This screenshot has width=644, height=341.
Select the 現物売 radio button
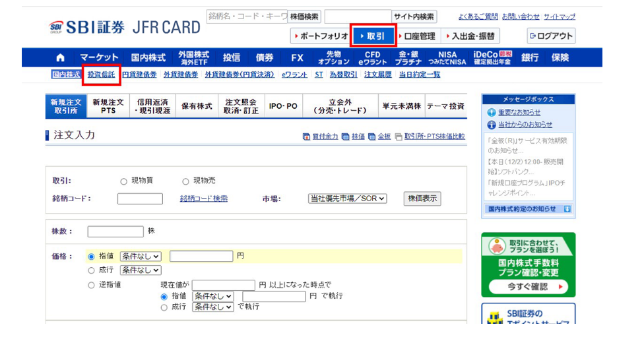pos(185,181)
